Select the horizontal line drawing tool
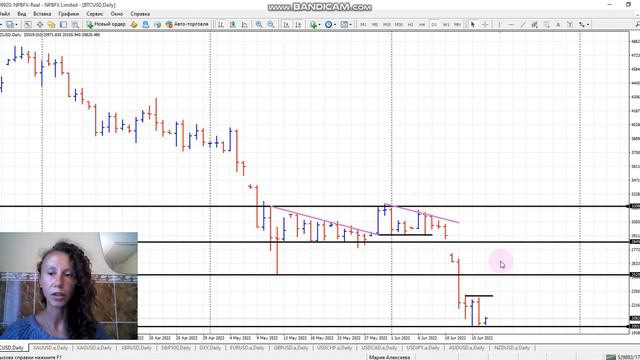This screenshot has width=640, height=360. coord(511,24)
